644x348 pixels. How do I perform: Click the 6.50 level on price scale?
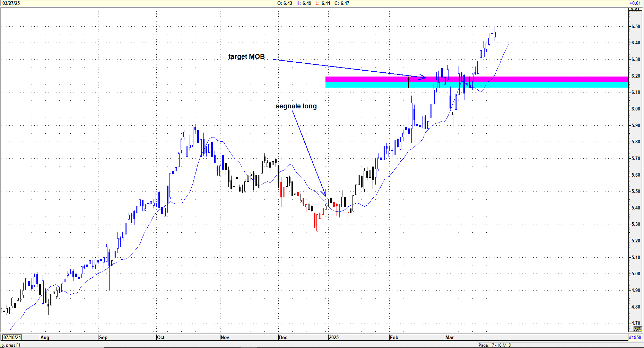636,26
